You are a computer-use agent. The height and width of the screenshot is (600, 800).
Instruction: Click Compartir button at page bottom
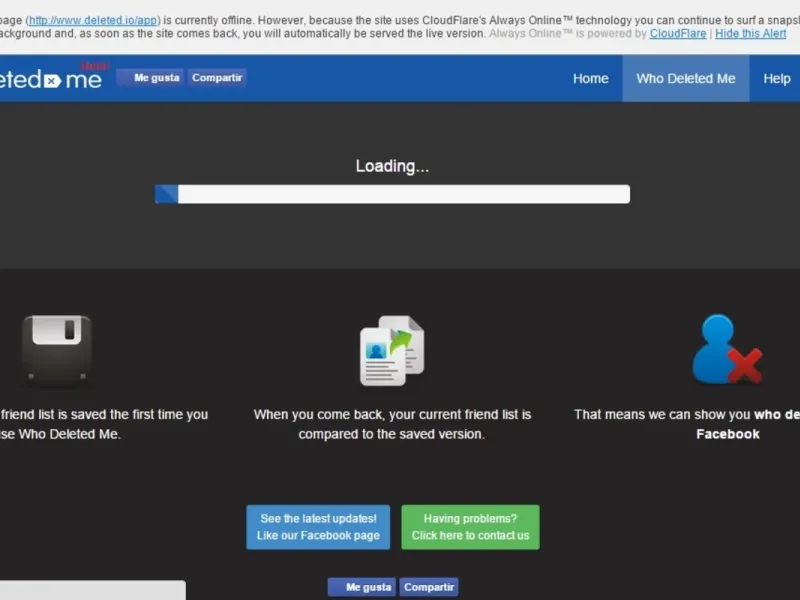[x=429, y=587]
